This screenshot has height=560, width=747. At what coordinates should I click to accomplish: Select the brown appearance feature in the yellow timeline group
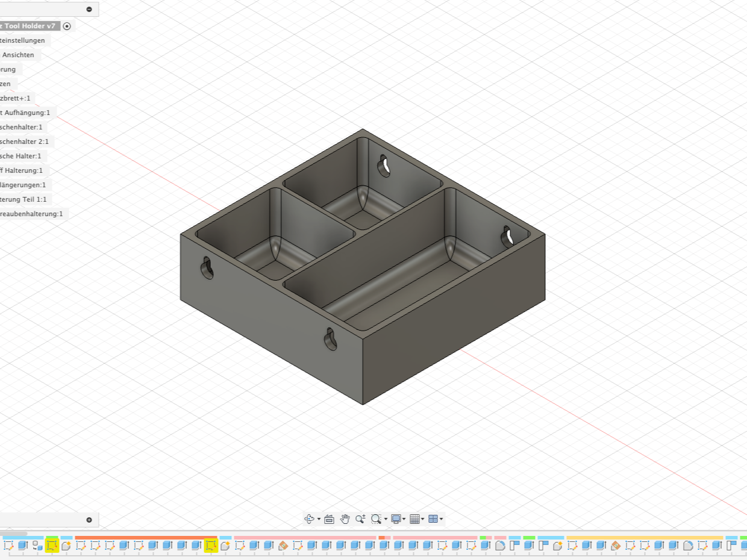click(x=616, y=546)
